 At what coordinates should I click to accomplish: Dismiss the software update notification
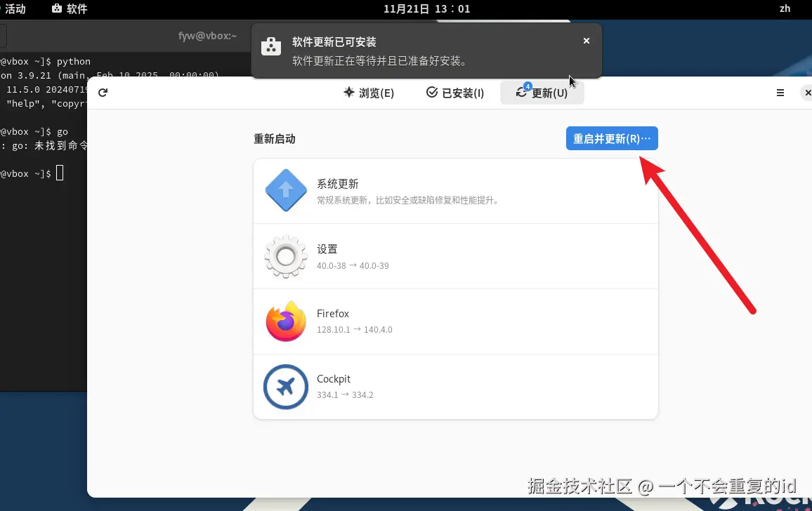tap(587, 41)
